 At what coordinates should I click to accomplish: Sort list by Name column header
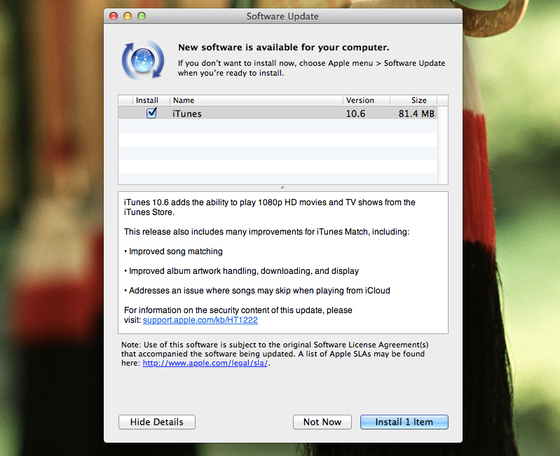pyautogui.click(x=256, y=100)
